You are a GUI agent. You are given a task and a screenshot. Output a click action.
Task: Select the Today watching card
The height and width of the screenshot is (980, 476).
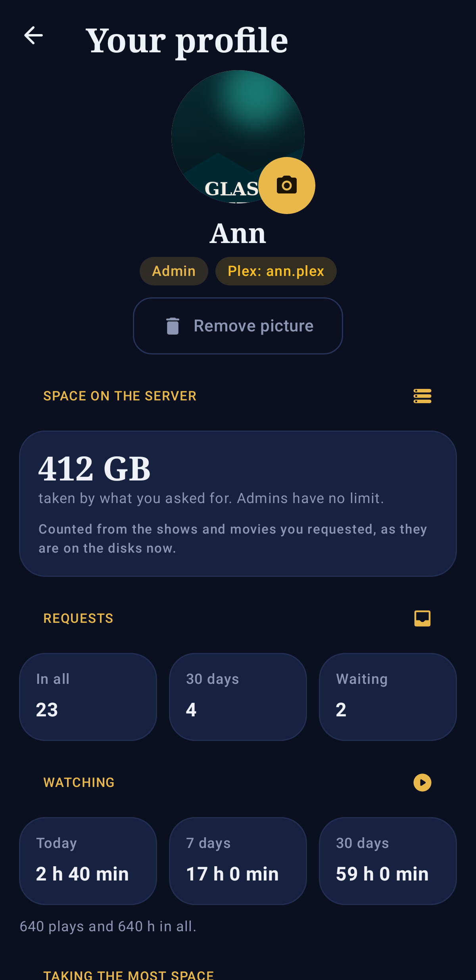click(88, 861)
